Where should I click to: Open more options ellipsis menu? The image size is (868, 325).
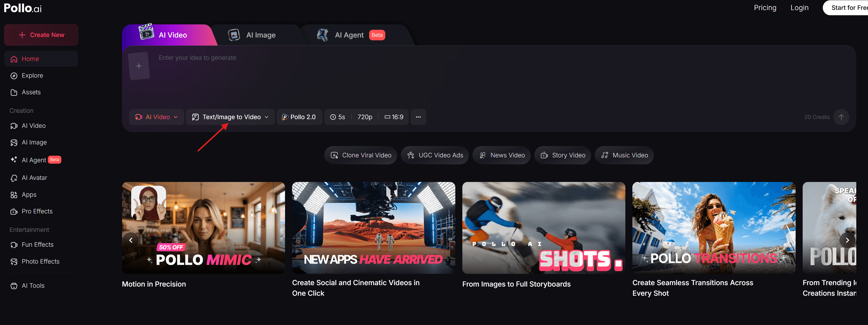tap(418, 117)
